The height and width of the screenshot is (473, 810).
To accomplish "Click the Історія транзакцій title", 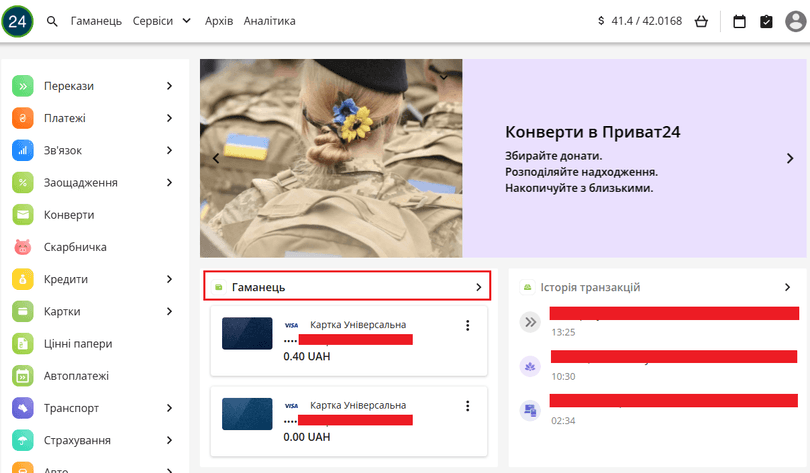I will point(590,287).
